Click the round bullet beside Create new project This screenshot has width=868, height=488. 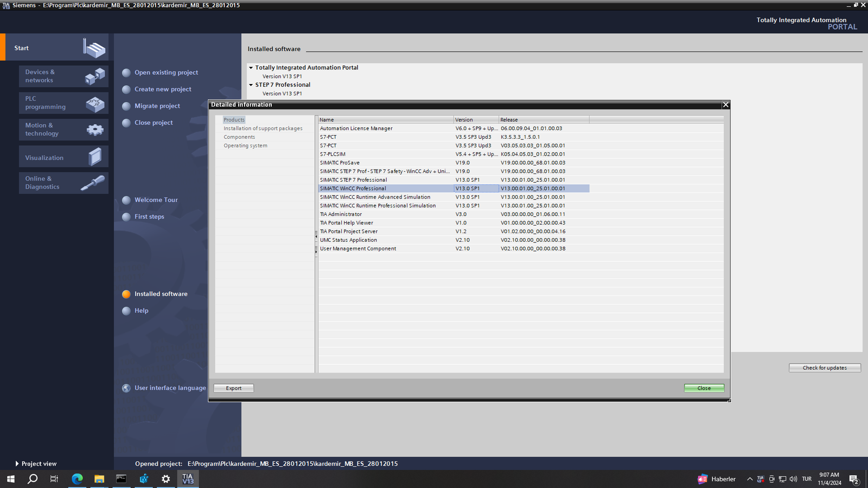[x=126, y=89]
